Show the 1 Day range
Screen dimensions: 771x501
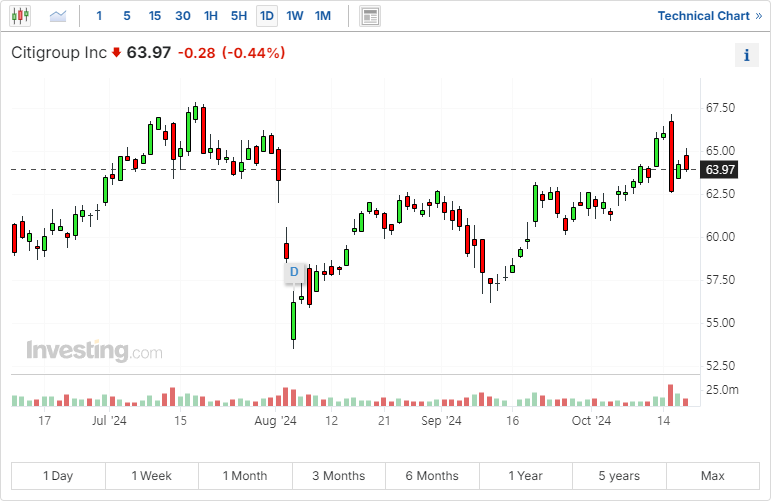point(58,476)
